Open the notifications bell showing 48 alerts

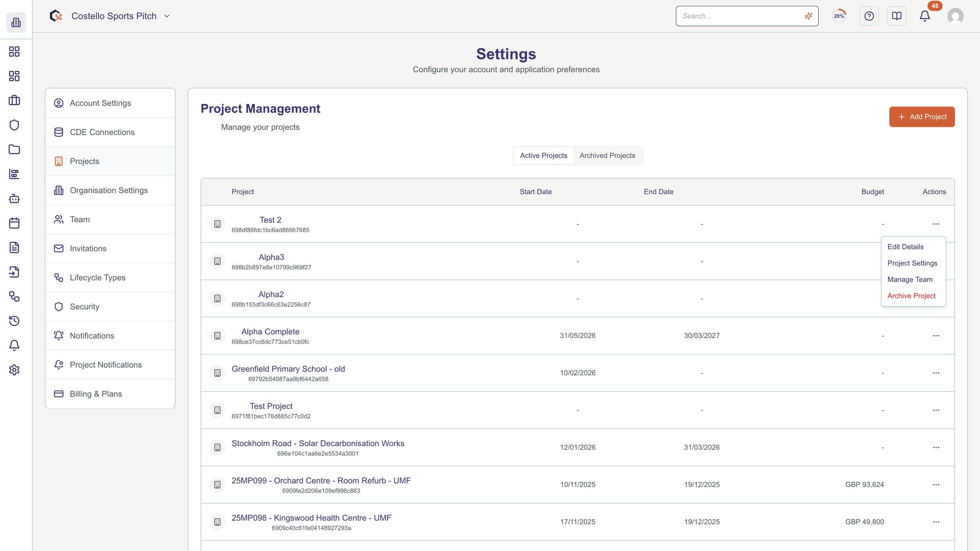tap(924, 16)
